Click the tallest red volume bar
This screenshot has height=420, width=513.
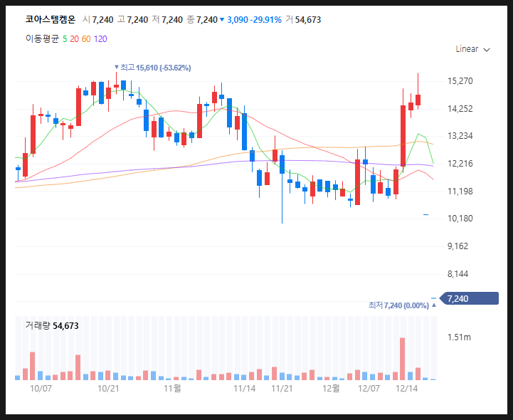403,359
